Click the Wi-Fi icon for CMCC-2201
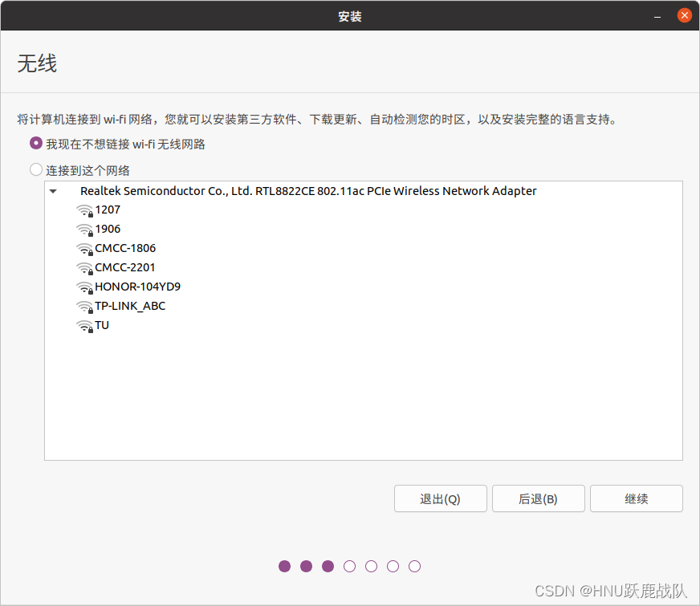Viewport: 700px width, 606px height. (84, 268)
